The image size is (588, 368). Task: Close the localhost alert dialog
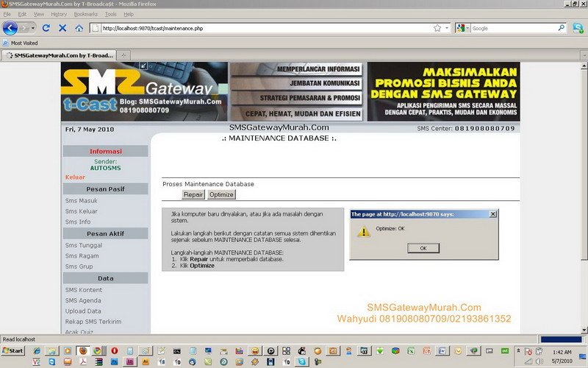(x=492, y=214)
